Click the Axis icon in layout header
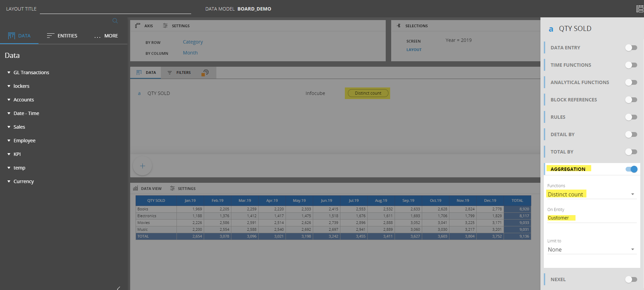The width and height of the screenshot is (644, 290). [x=138, y=26]
